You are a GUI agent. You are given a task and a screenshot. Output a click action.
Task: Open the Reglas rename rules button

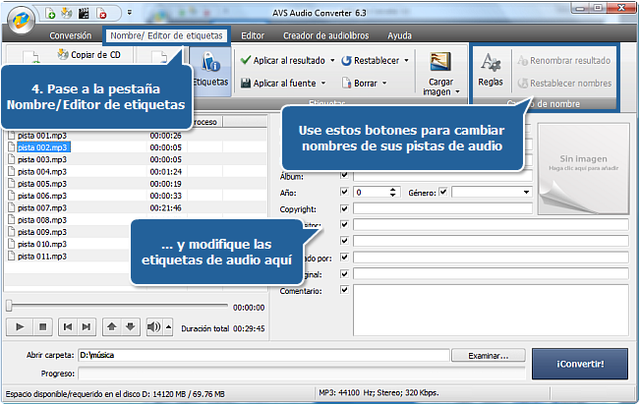pyautogui.click(x=490, y=70)
